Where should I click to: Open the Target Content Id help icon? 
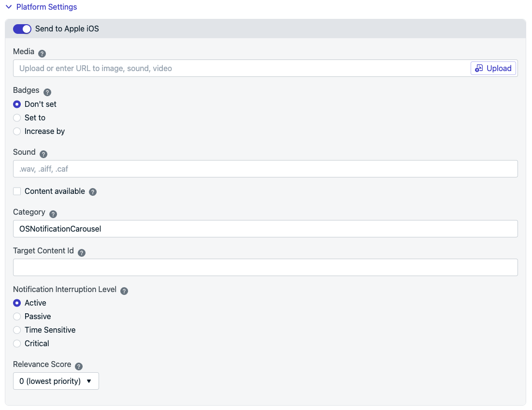tap(82, 253)
